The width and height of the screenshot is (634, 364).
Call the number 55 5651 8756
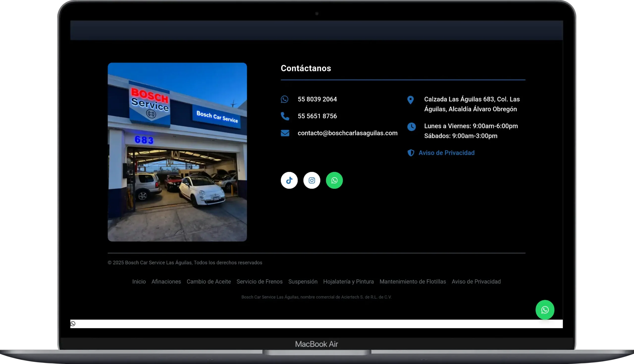(x=317, y=116)
